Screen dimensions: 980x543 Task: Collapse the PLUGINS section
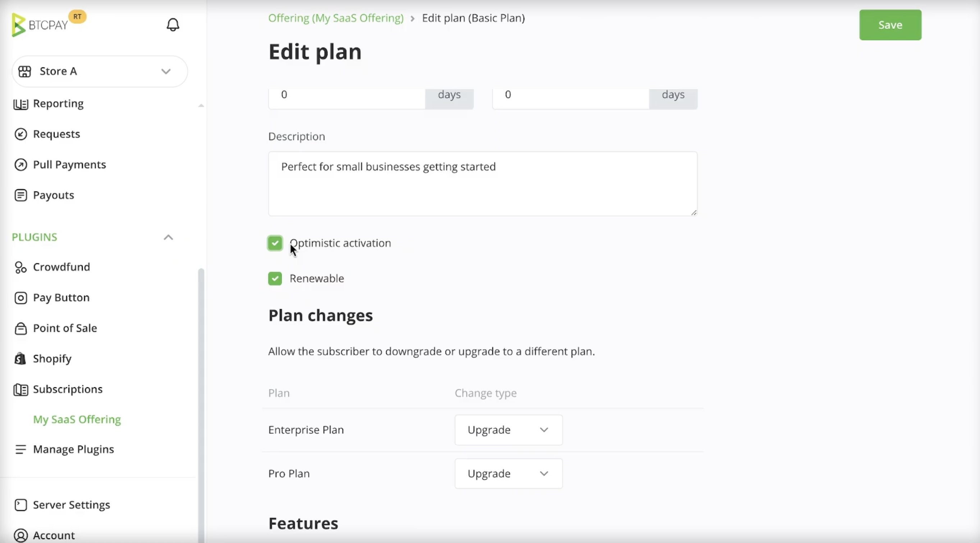pyautogui.click(x=168, y=237)
